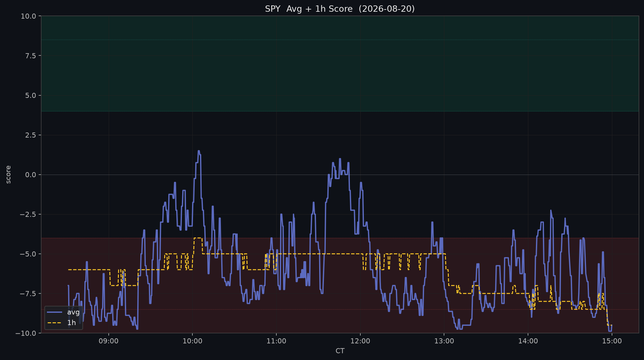Click the chart title SPY Avg + 1h Score
Image resolution: width=644 pixels, height=360 pixels.
coord(340,9)
